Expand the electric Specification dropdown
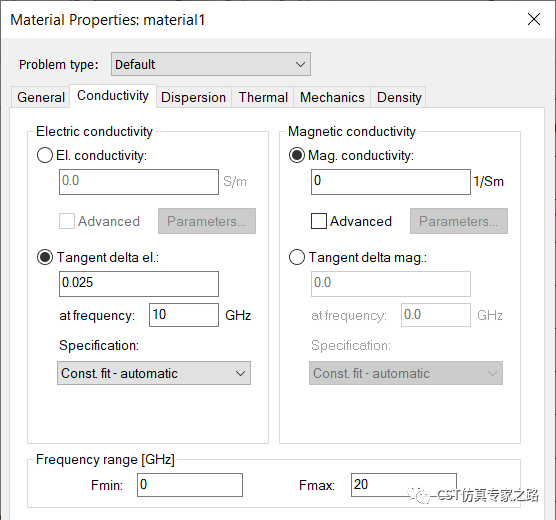556x520 pixels. 154,373
